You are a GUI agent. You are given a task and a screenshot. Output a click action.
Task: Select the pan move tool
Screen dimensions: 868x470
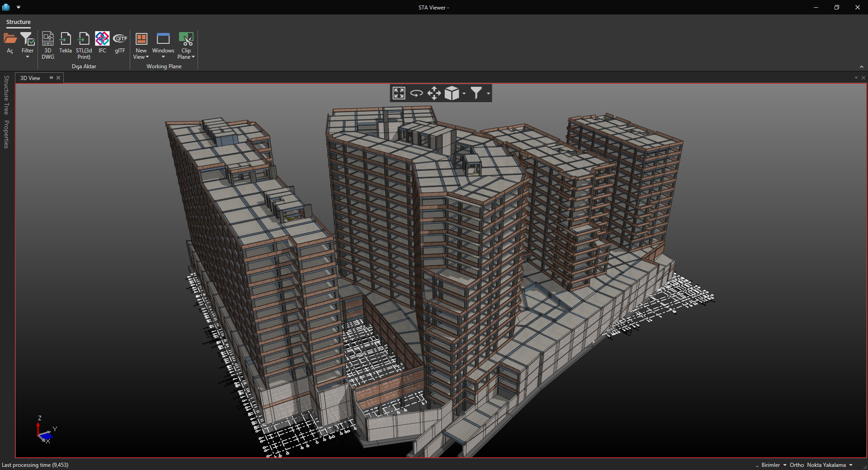pos(434,93)
